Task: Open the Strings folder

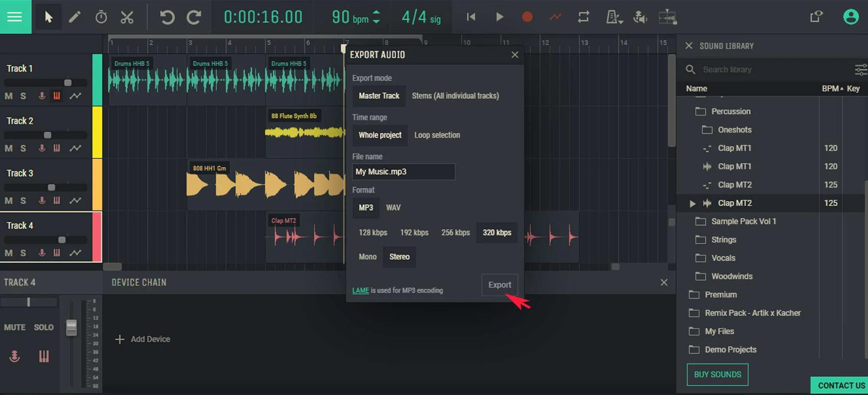Action: [x=716, y=239]
